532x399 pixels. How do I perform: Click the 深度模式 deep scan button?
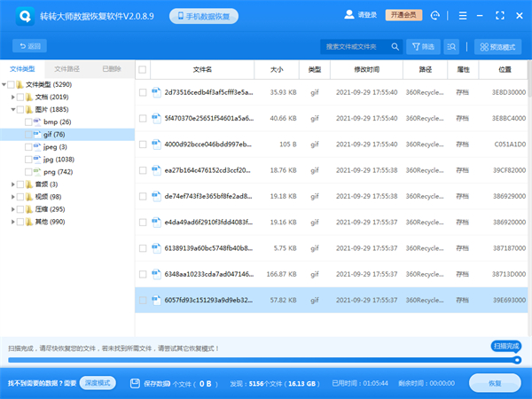[98, 383]
